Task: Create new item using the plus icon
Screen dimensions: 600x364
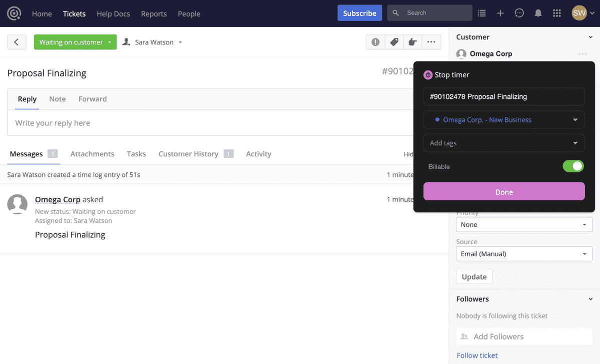Action: coord(500,13)
